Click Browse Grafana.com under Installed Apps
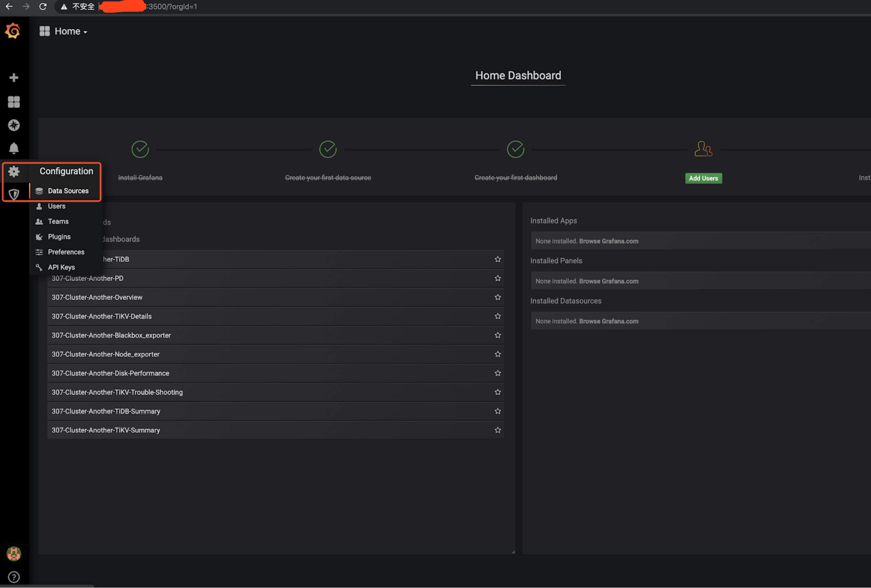The width and height of the screenshot is (871, 588). click(608, 241)
